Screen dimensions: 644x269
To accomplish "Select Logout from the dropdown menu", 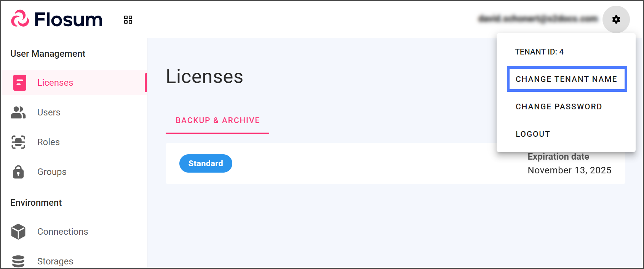I will [x=533, y=134].
